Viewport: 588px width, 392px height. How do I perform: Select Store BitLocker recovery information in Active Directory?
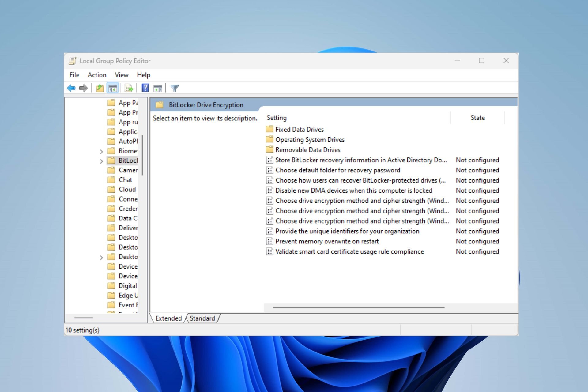tap(361, 160)
